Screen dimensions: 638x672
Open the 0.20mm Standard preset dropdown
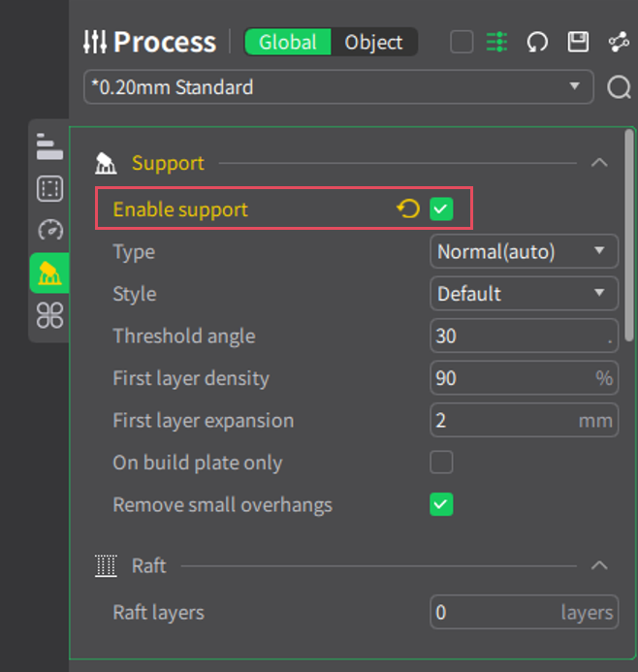click(x=337, y=87)
